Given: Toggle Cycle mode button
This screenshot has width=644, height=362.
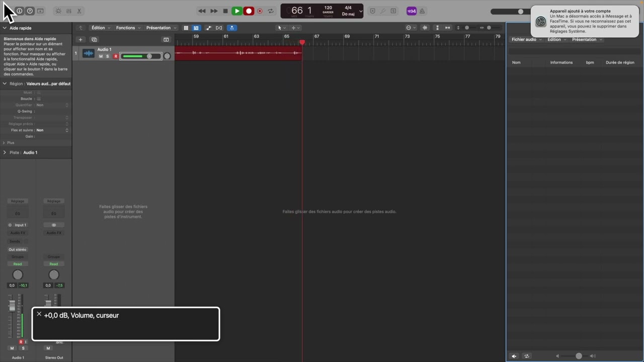Looking at the screenshot, I should 271,11.
